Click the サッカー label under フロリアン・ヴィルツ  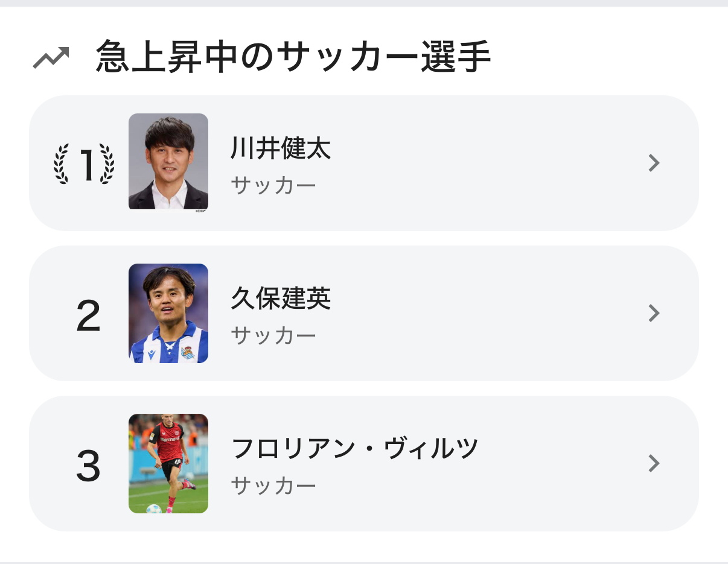pos(273,486)
